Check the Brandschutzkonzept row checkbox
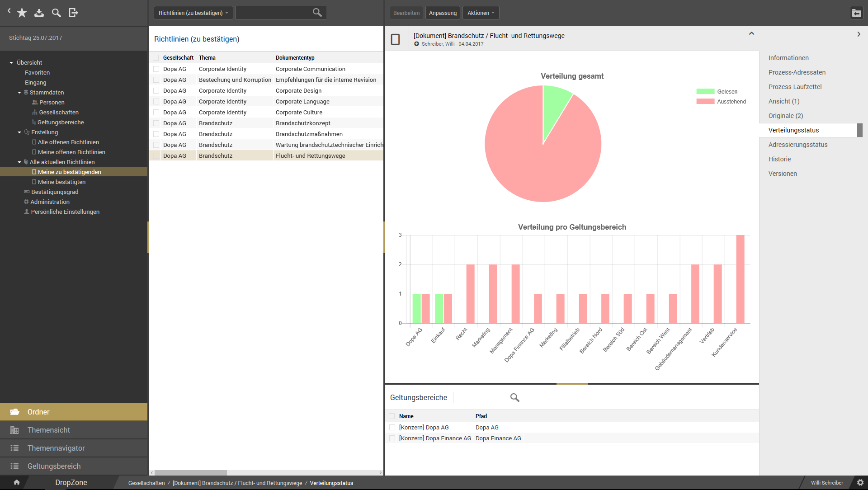The width and height of the screenshot is (868, 490). tap(156, 123)
